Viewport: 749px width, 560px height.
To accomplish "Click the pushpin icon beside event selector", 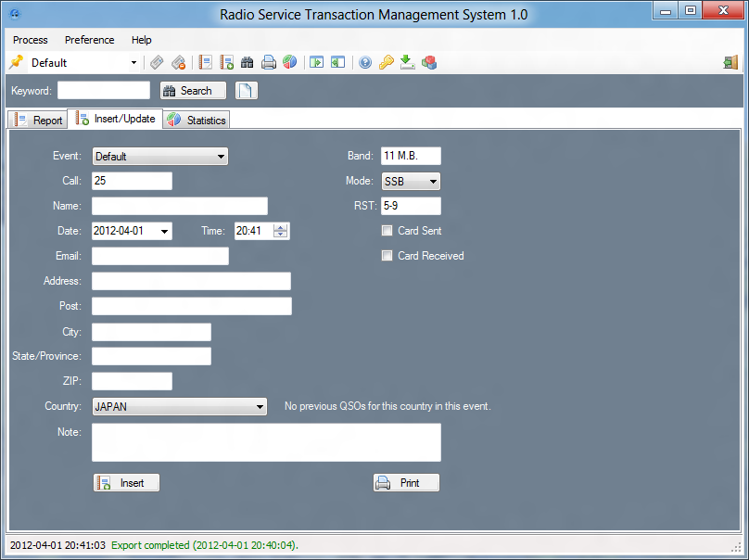I will tap(17, 62).
